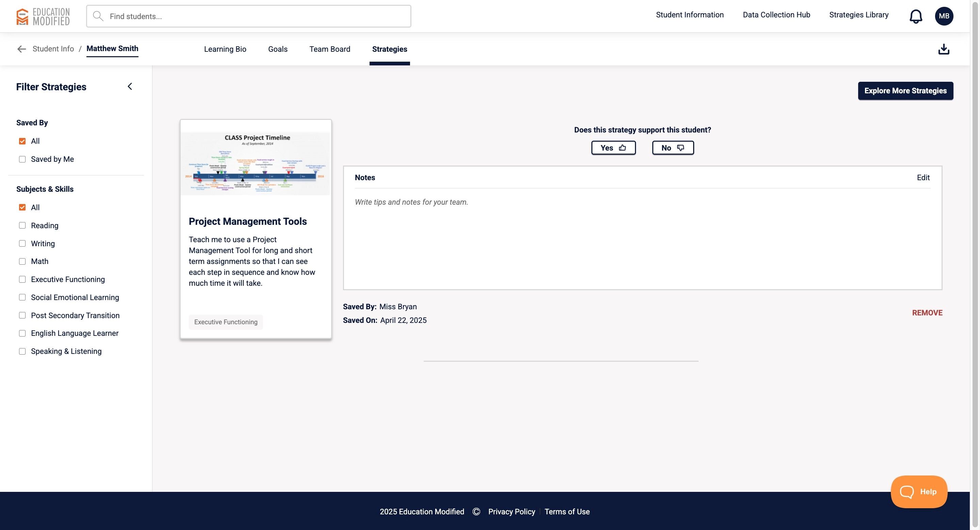Switch to the Learning Bio tab
Image resolution: width=980 pixels, height=530 pixels.
click(225, 49)
